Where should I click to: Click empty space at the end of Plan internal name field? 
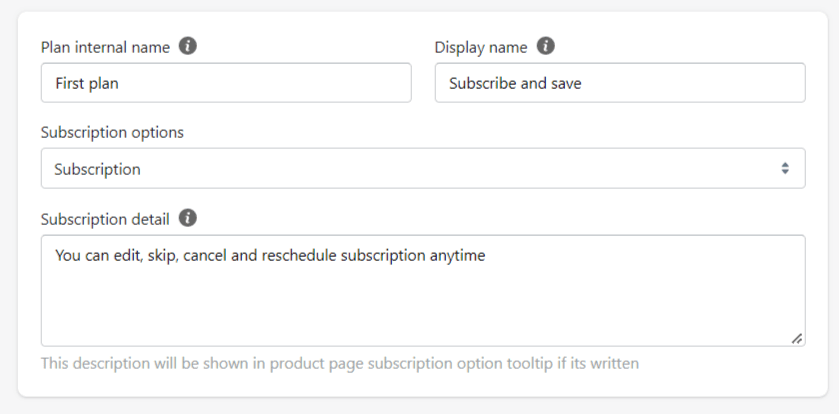320,83
